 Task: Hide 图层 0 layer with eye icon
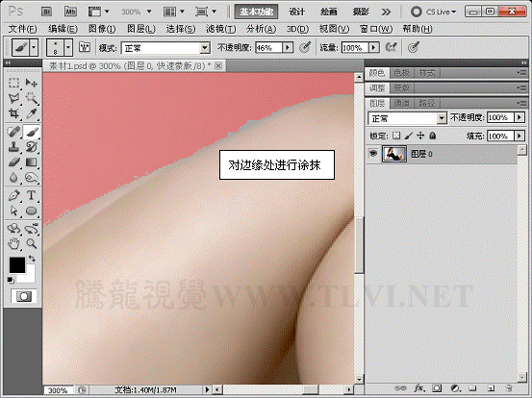[373, 154]
